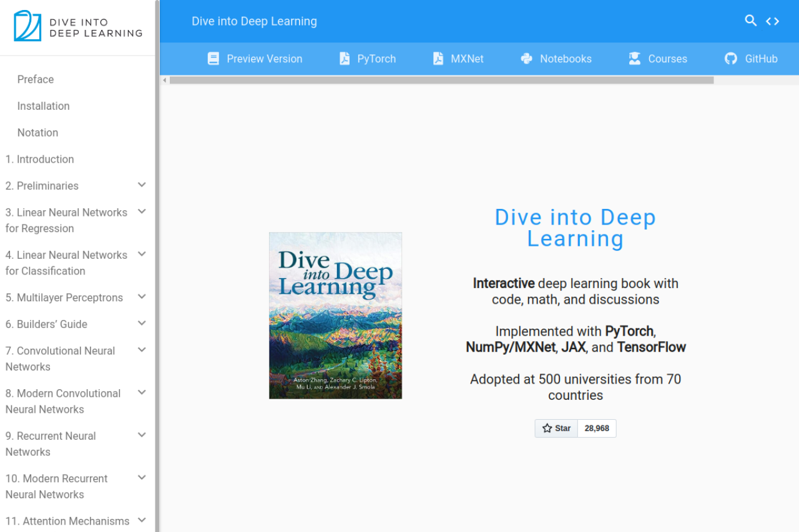Expand 4. Linear Neural Networks for Classification

pos(142,254)
